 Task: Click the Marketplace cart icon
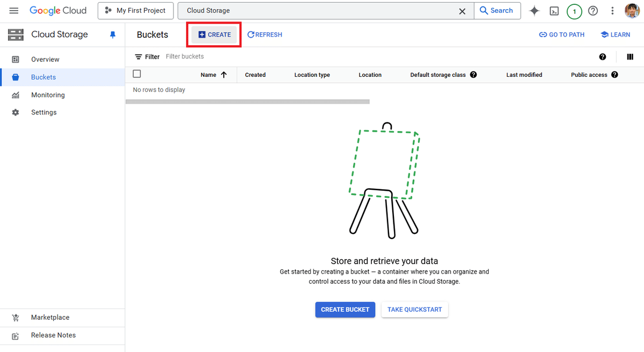(16, 318)
